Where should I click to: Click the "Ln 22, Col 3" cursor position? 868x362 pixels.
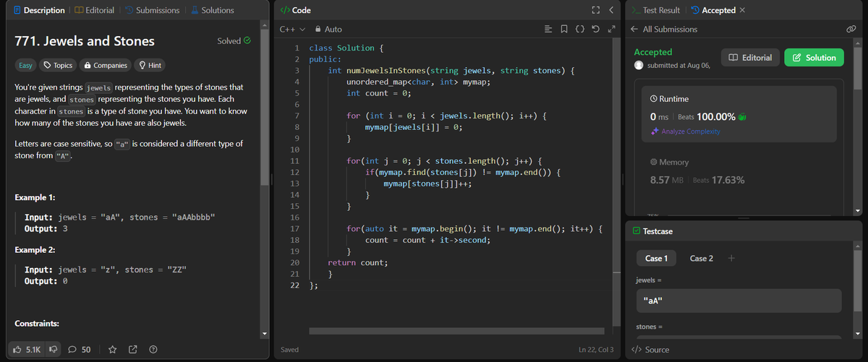(x=596, y=350)
